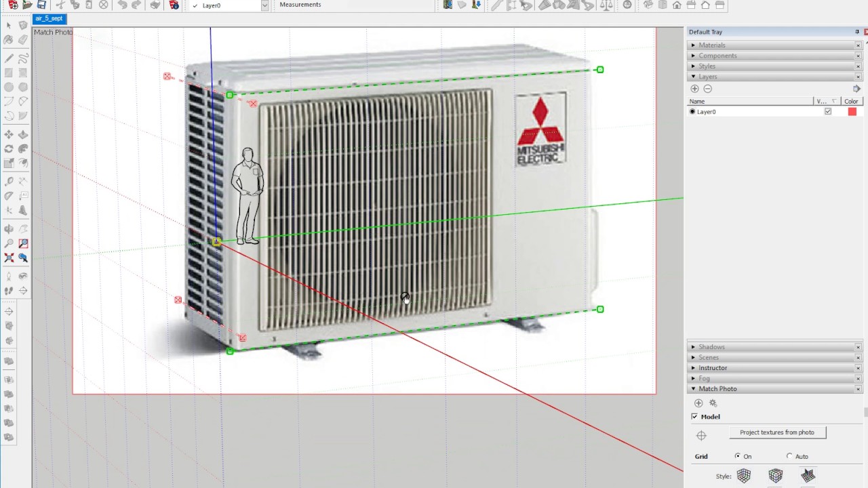Open layer details arrow menu
This screenshot has height=488, width=868.
point(856,89)
